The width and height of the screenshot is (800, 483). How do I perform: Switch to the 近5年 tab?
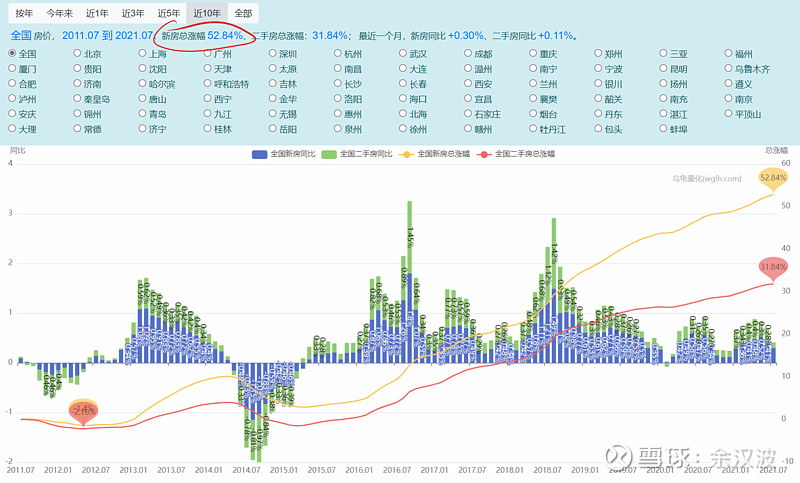tap(169, 13)
